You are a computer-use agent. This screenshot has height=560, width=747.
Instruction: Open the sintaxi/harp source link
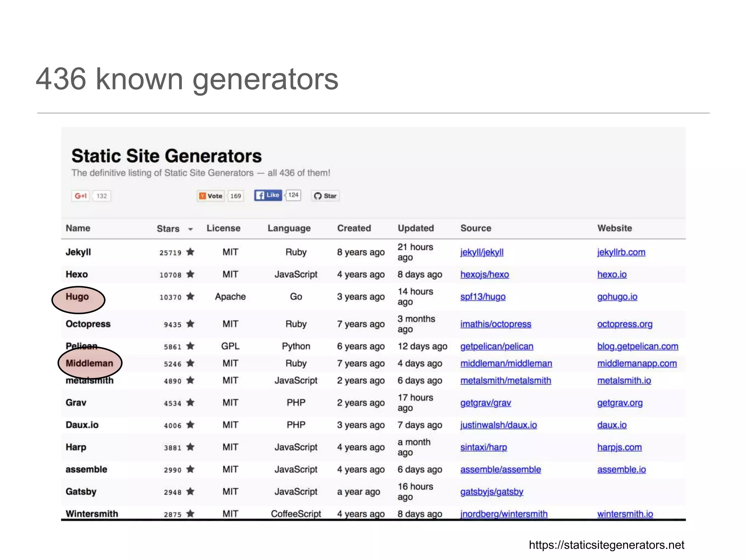[484, 447]
